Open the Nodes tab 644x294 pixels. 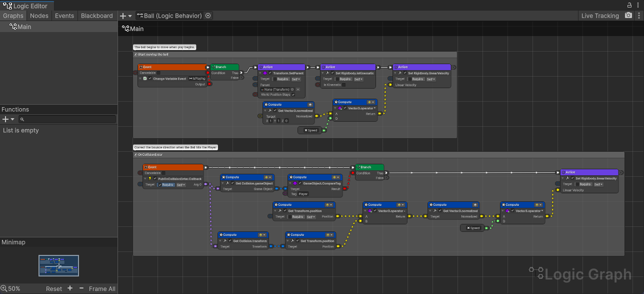pos(39,16)
